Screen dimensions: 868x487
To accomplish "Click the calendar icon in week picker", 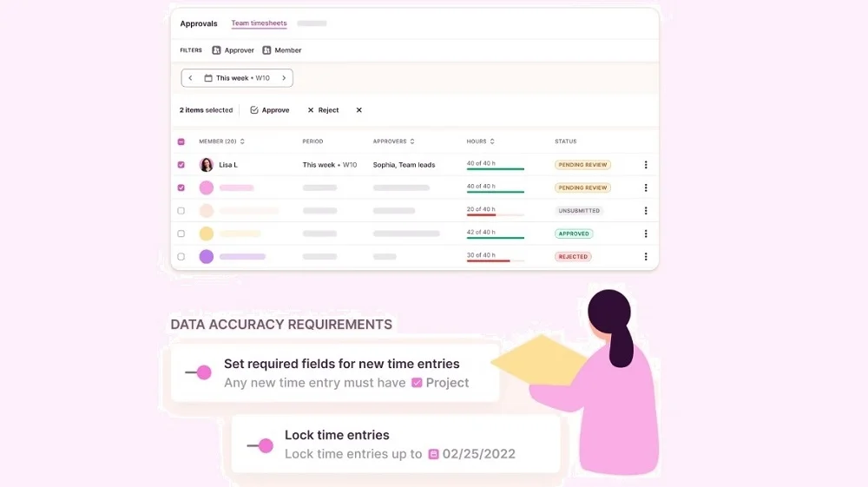I will 208,78.
